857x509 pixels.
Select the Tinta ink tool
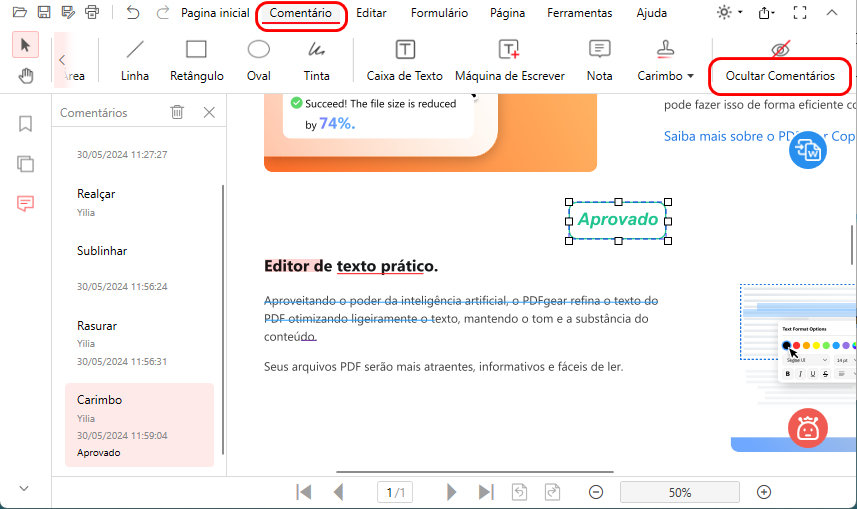(316, 61)
